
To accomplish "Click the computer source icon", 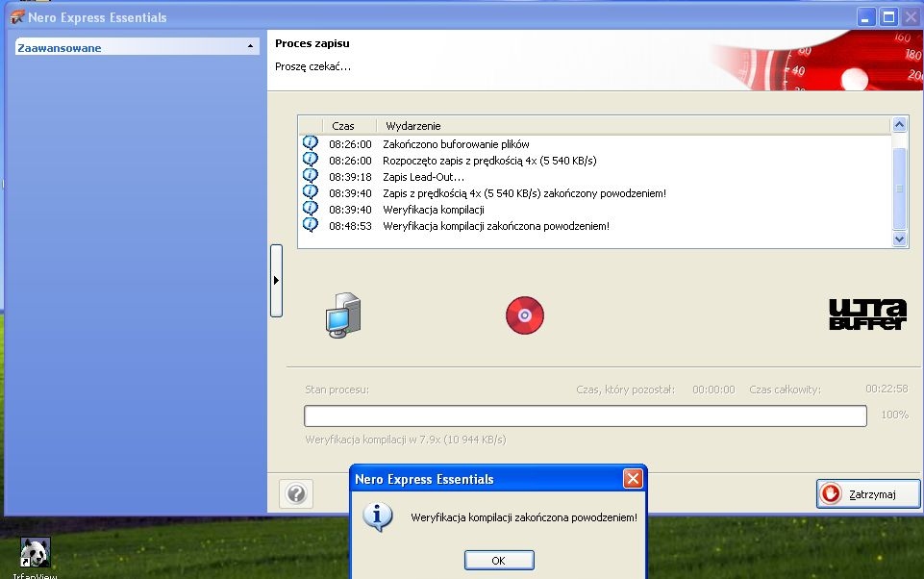I will (343, 315).
